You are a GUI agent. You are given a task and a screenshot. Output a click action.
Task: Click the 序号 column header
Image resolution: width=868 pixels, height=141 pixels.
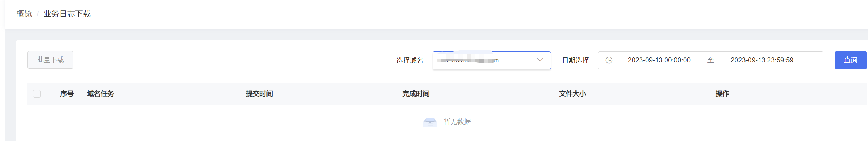coord(67,94)
